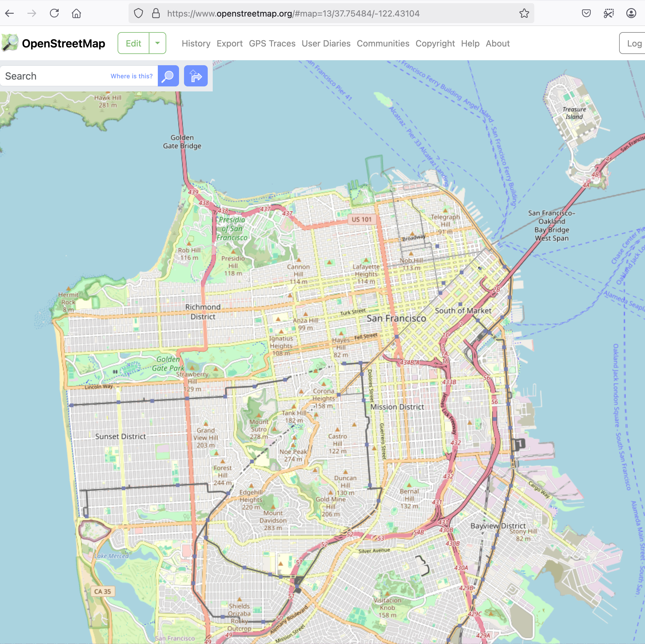Image resolution: width=645 pixels, height=644 pixels.
Task: Open the Export tab
Action: pyautogui.click(x=229, y=43)
